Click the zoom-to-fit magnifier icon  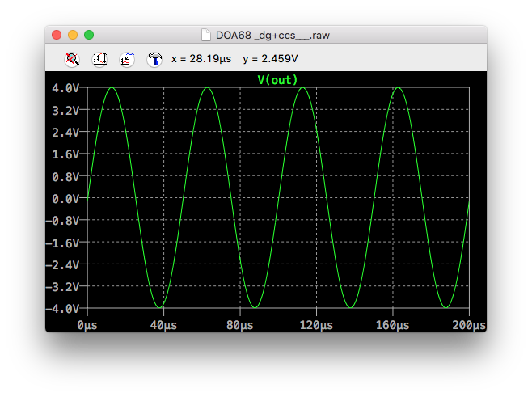pyautogui.click(x=72, y=59)
